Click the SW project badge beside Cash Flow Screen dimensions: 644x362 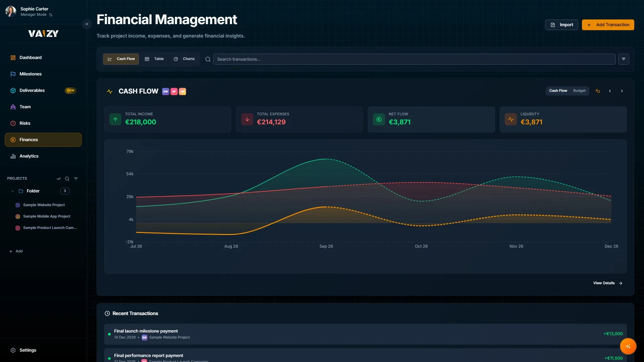tap(166, 92)
